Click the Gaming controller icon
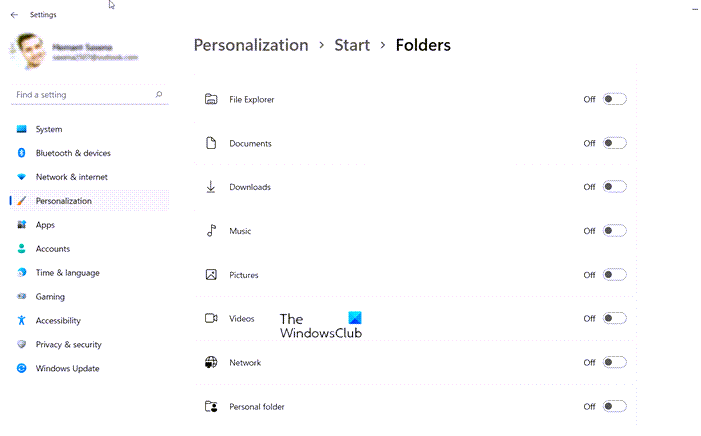 [21, 297]
